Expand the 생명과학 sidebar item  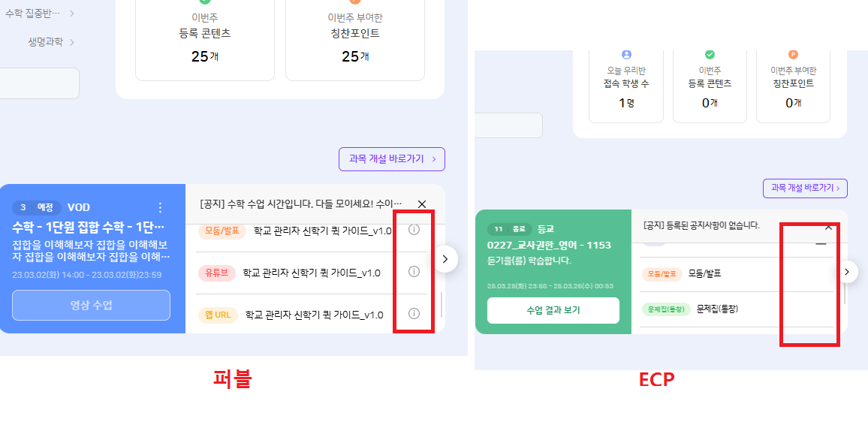pyautogui.click(x=51, y=42)
